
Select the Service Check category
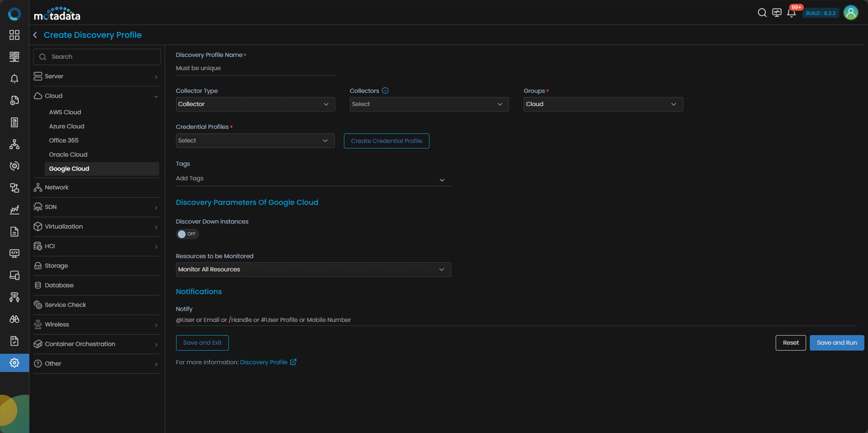96,305
